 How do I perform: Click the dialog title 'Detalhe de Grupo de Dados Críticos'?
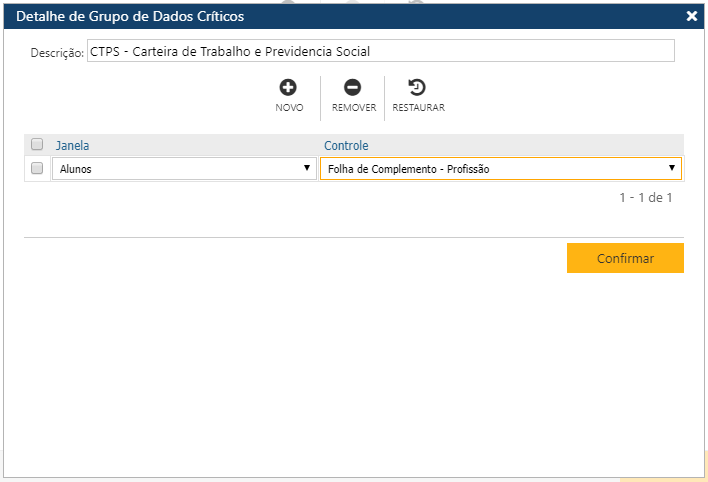tap(130, 16)
